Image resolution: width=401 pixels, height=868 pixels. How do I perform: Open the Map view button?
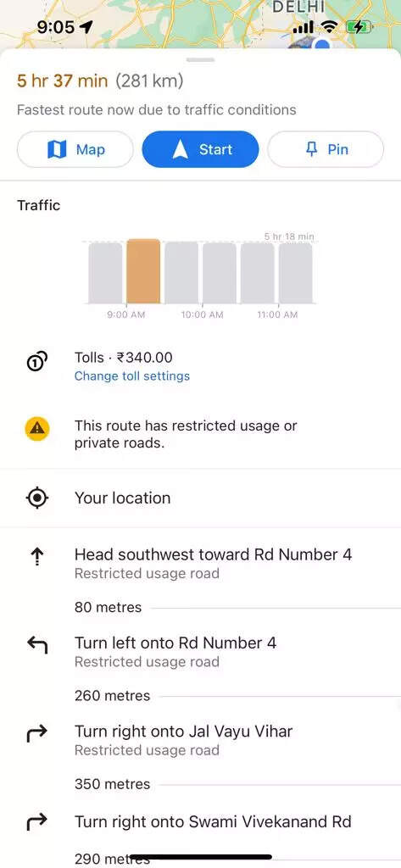tap(75, 149)
